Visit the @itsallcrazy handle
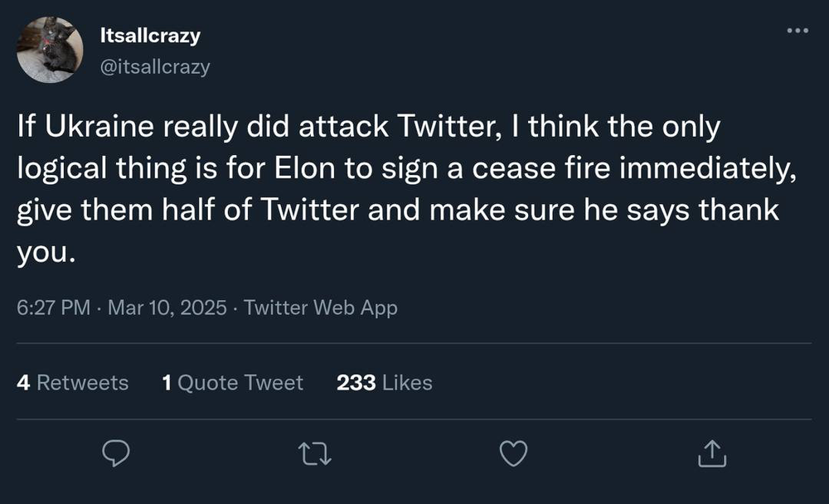 pyautogui.click(x=155, y=68)
